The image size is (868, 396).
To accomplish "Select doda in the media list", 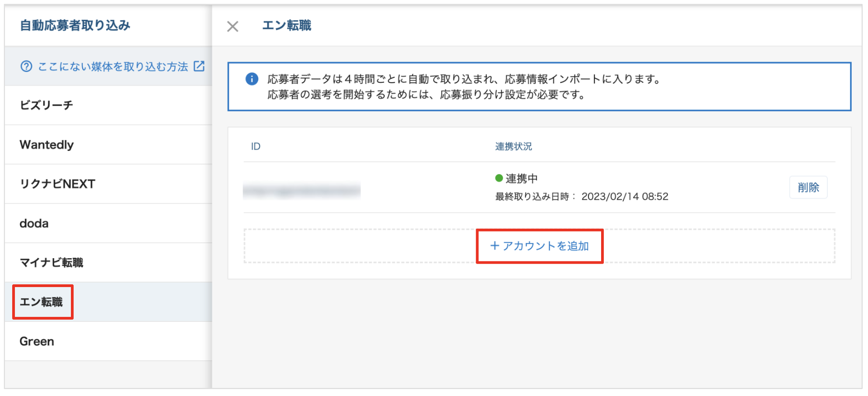I will click(108, 223).
